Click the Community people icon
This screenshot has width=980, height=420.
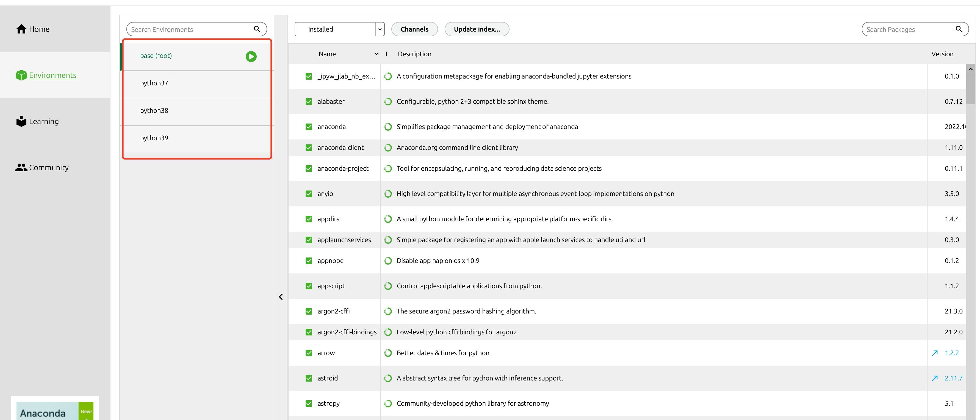[x=21, y=168]
